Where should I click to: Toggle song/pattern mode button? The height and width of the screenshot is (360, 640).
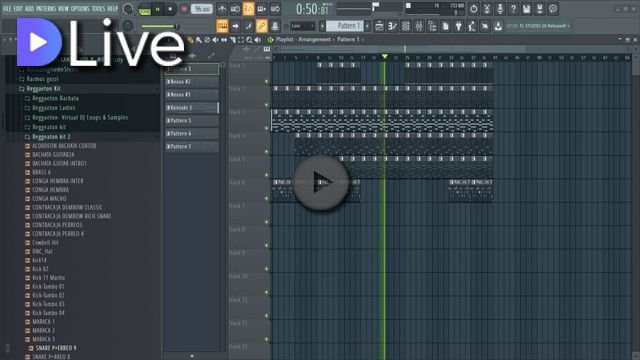144,9
